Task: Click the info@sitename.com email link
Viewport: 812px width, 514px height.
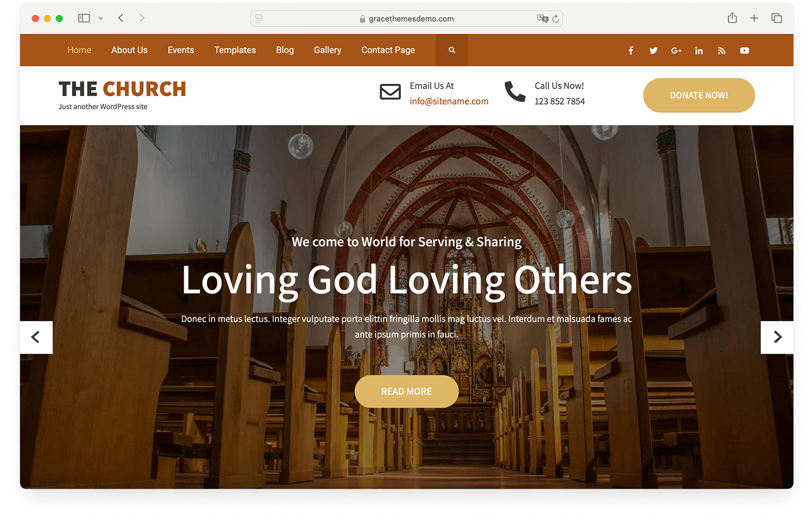Action: pos(449,101)
